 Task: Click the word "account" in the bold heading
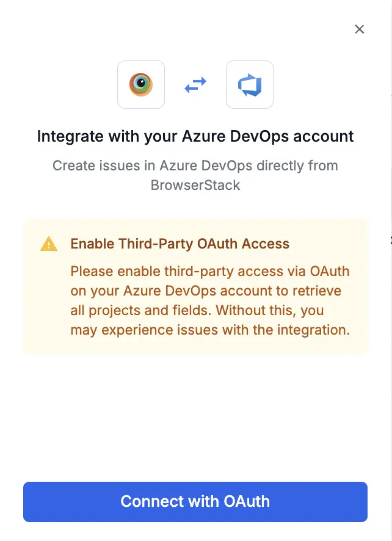click(x=324, y=136)
